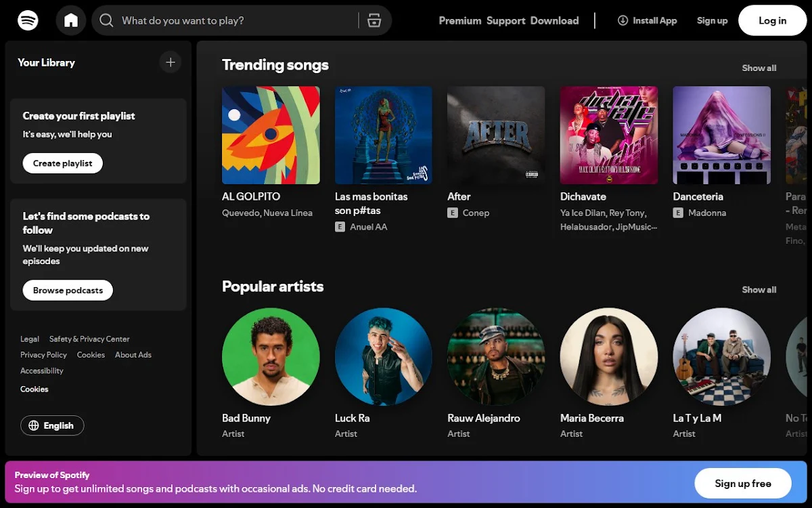Open Luck Ra artist photo
Screen dimensions: 812x508
pyautogui.click(x=384, y=356)
